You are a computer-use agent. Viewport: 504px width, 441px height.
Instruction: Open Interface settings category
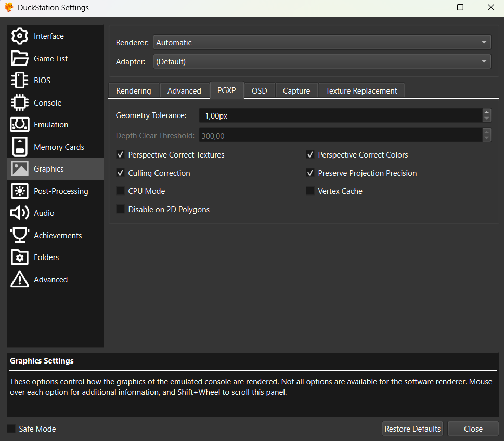coord(49,36)
